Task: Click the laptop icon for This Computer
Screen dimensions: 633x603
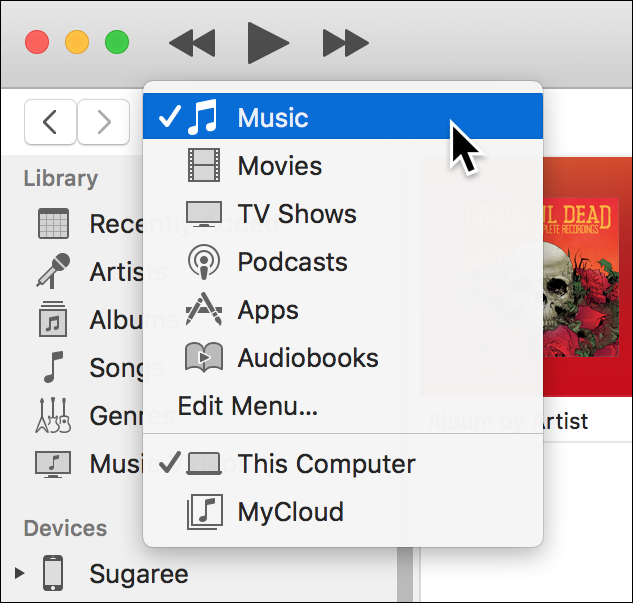Action: coord(204,463)
